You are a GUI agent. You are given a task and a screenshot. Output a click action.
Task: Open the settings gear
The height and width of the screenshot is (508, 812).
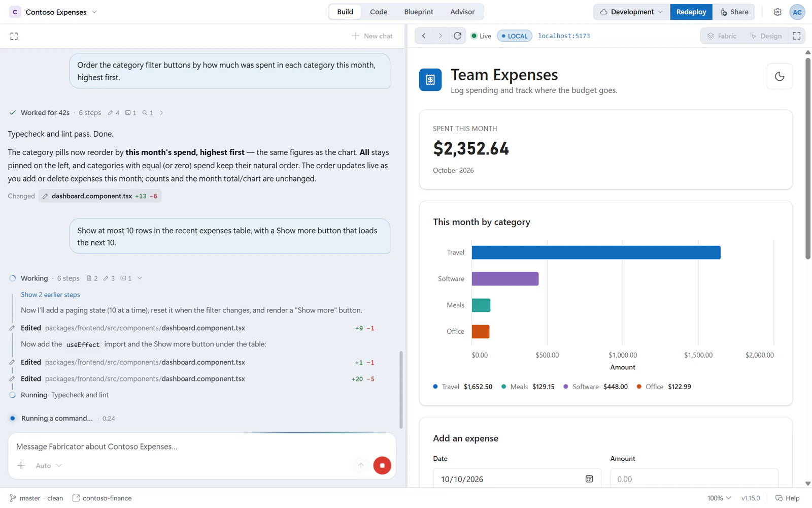point(777,12)
